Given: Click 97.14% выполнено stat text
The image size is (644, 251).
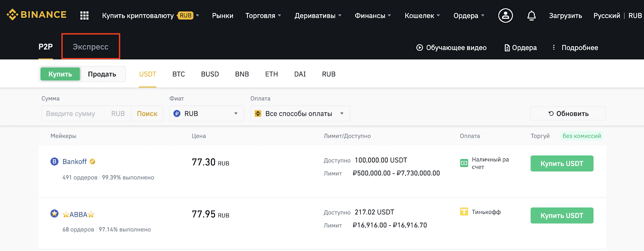Looking at the screenshot, I should pyautogui.click(x=125, y=230).
